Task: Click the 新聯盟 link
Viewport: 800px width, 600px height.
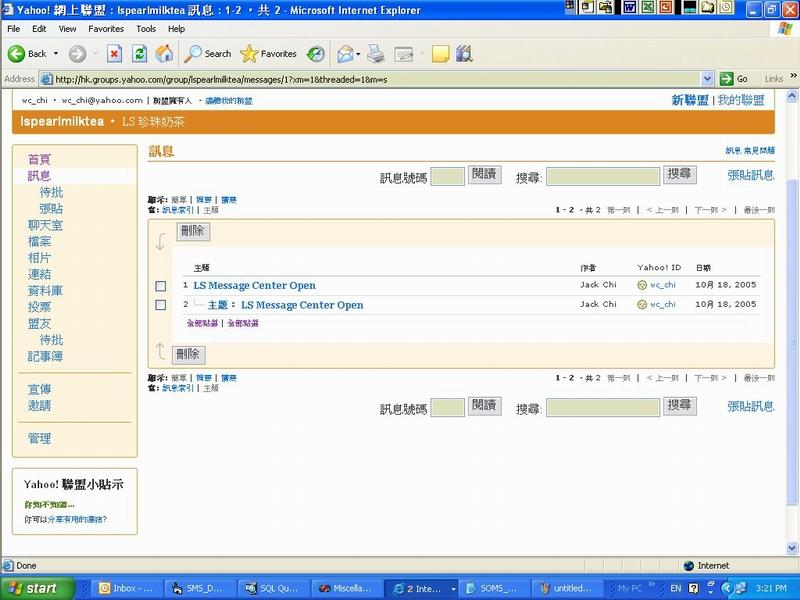Action: 690,101
